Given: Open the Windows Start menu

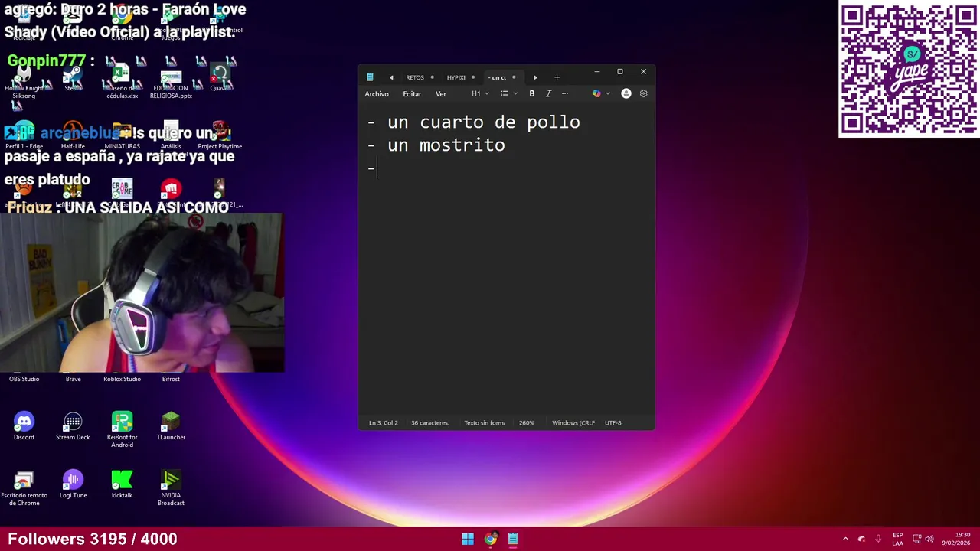Looking at the screenshot, I should [x=468, y=539].
